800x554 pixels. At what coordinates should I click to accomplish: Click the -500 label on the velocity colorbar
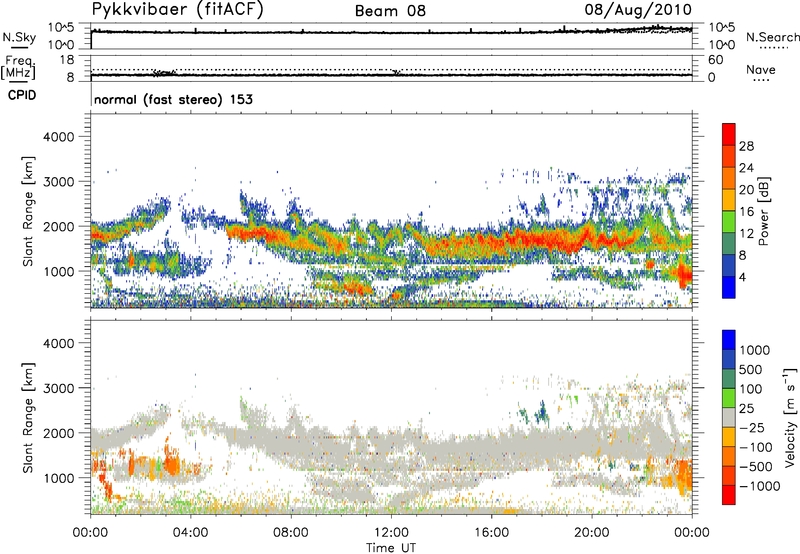click(x=756, y=466)
